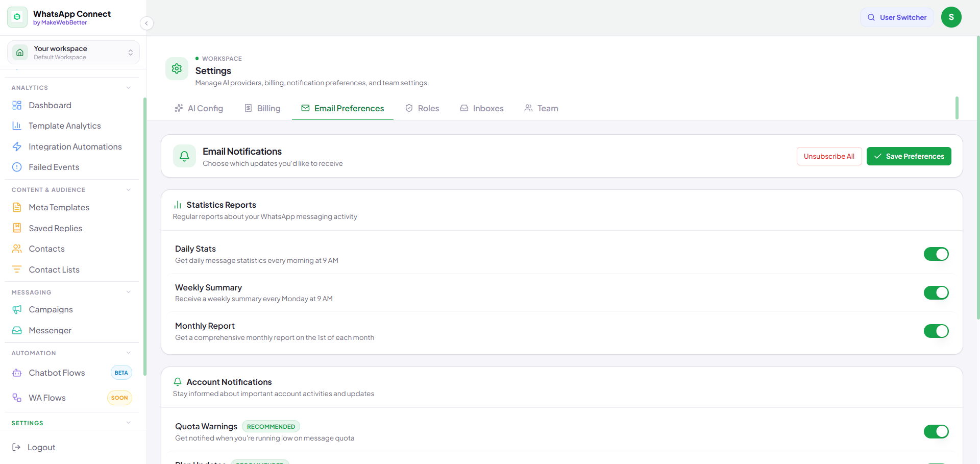Click the BETA badge on Chatbot Flows
This screenshot has width=980, height=464.
[x=121, y=373]
